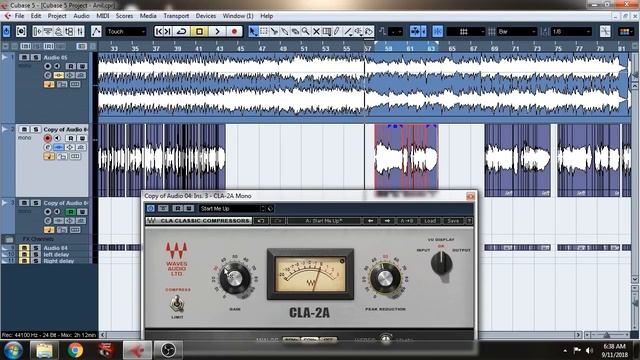Solo the left delay FX channel
Viewport: 640px width, 360px height.
(x=36, y=254)
